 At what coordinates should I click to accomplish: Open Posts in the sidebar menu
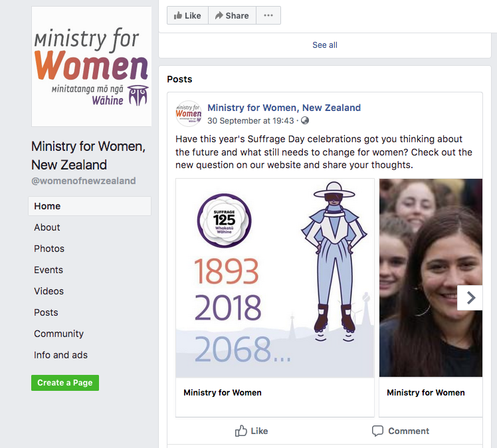pyautogui.click(x=46, y=312)
